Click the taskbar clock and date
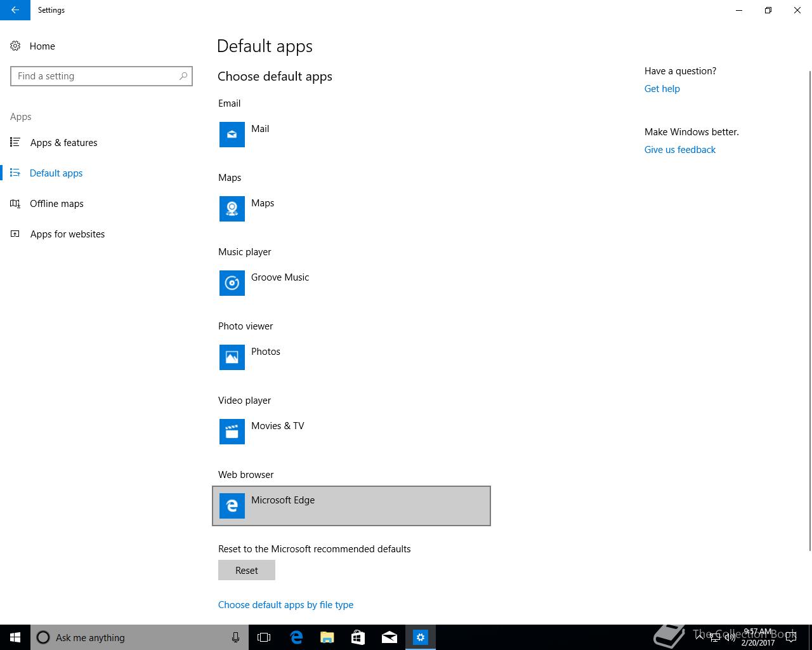 click(x=757, y=637)
